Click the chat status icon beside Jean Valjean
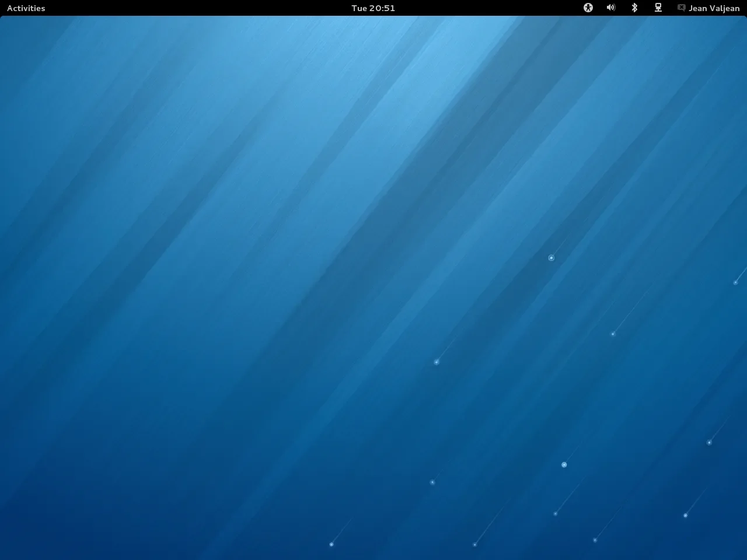 coord(681,8)
